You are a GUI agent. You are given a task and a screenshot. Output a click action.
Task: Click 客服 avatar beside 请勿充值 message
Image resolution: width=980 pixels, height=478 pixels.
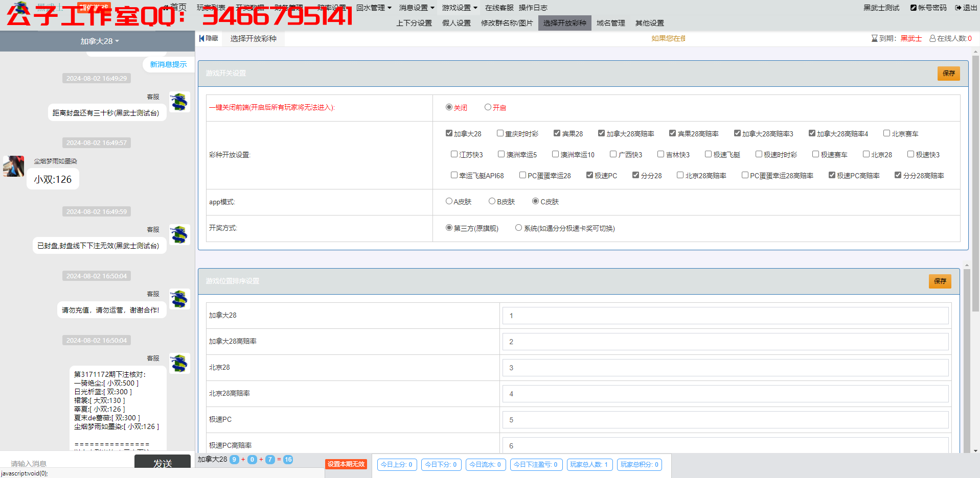179,299
